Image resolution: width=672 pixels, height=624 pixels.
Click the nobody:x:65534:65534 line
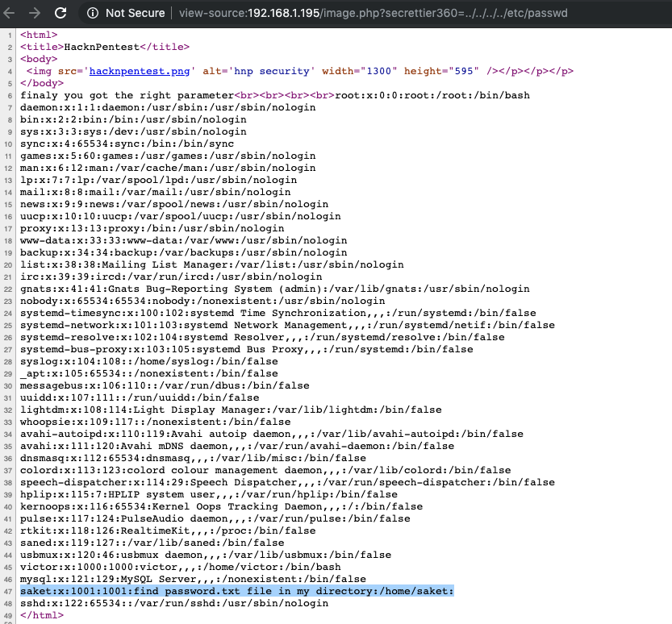(202, 301)
